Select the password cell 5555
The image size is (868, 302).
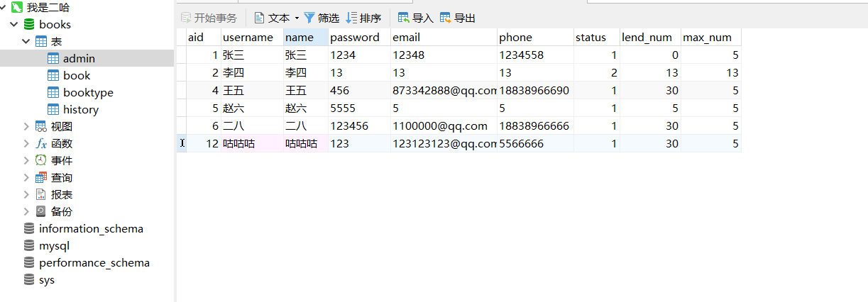(x=360, y=108)
